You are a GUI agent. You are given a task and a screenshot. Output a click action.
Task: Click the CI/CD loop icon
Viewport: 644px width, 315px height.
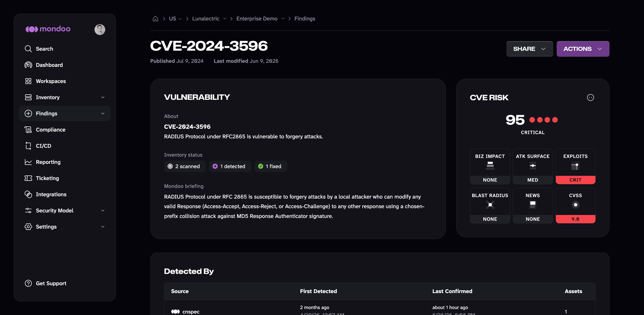28,146
